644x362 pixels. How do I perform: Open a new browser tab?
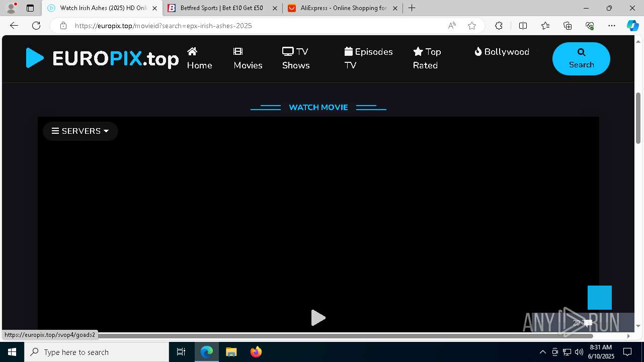(412, 8)
